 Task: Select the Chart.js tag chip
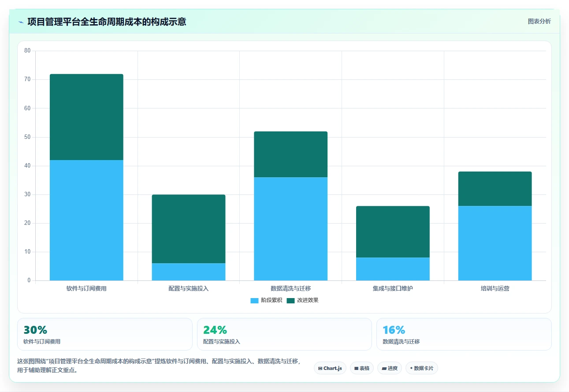tap(330, 368)
